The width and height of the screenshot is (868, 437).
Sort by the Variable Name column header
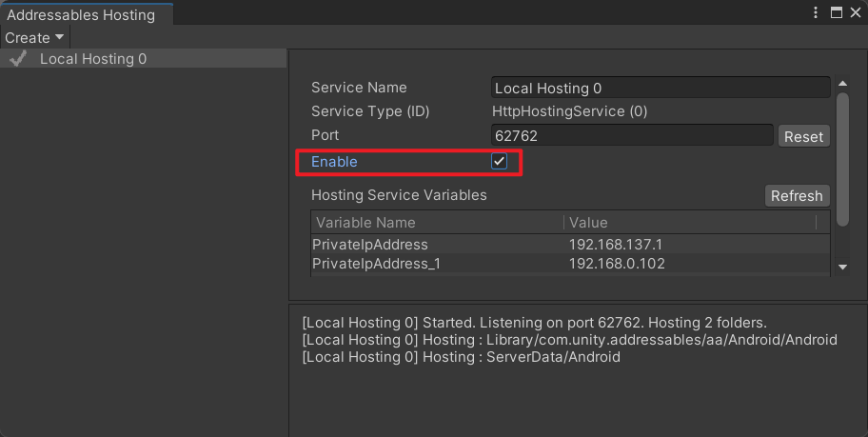pos(437,223)
